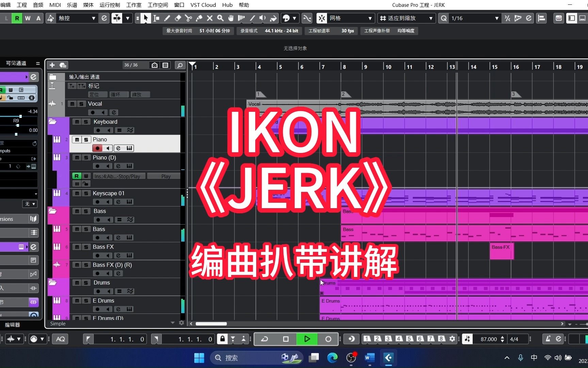Click the 循环 button on marker track
The height and width of the screenshot is (368, 588).
click(119, 94)
